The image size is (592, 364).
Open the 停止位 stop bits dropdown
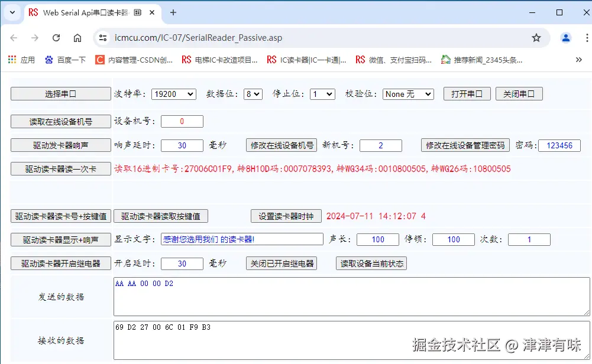322,94
